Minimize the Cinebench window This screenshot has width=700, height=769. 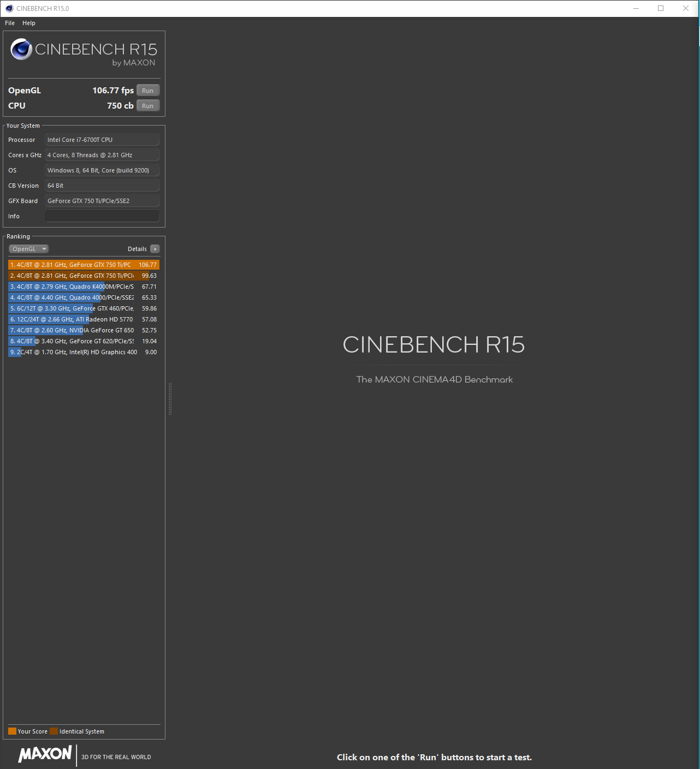636,8
